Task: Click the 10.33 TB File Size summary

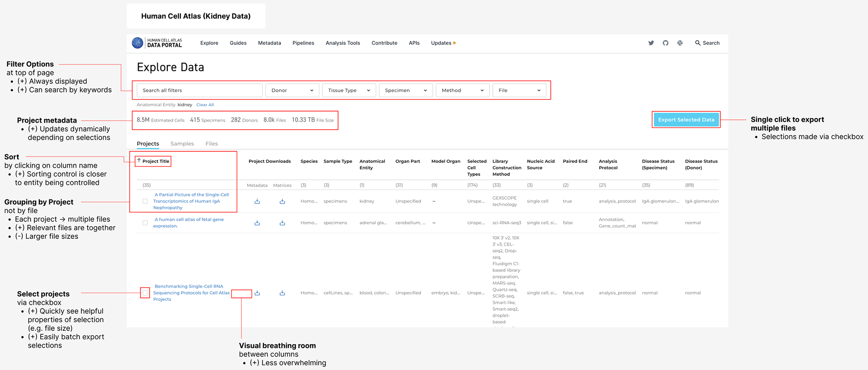Action: pyautogui.click(x=313, y=120)
